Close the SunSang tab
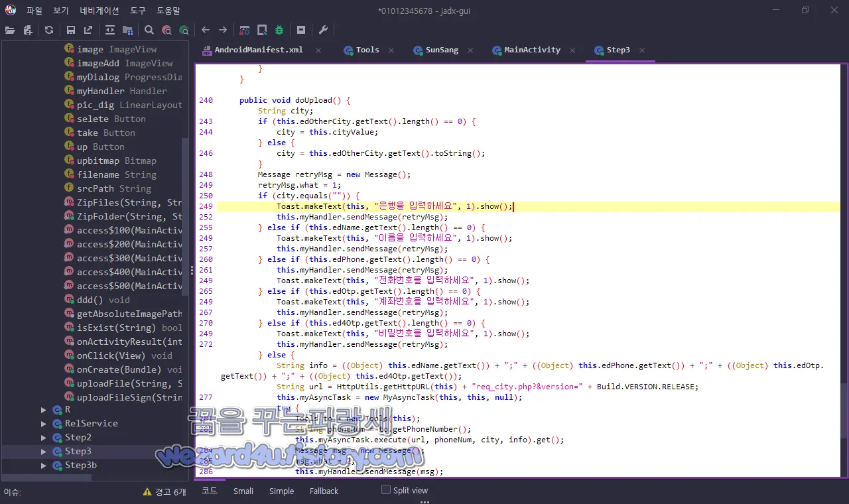849x504 pixels. pos(470,50)
